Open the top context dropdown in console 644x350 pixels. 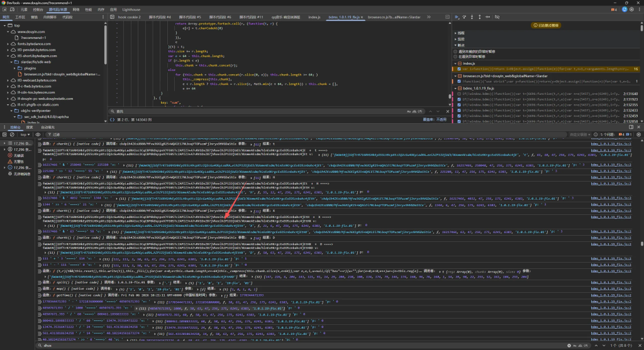pos(26,134)
